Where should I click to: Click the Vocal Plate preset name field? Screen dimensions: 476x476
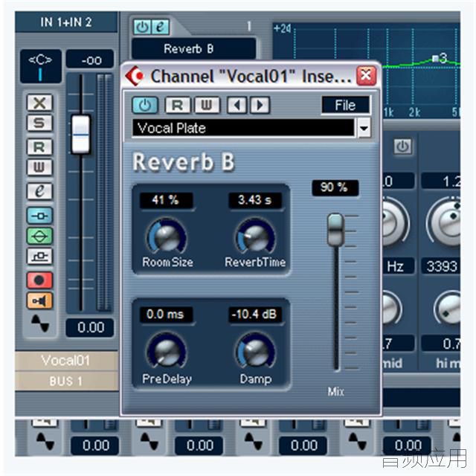tap(243, 128)
